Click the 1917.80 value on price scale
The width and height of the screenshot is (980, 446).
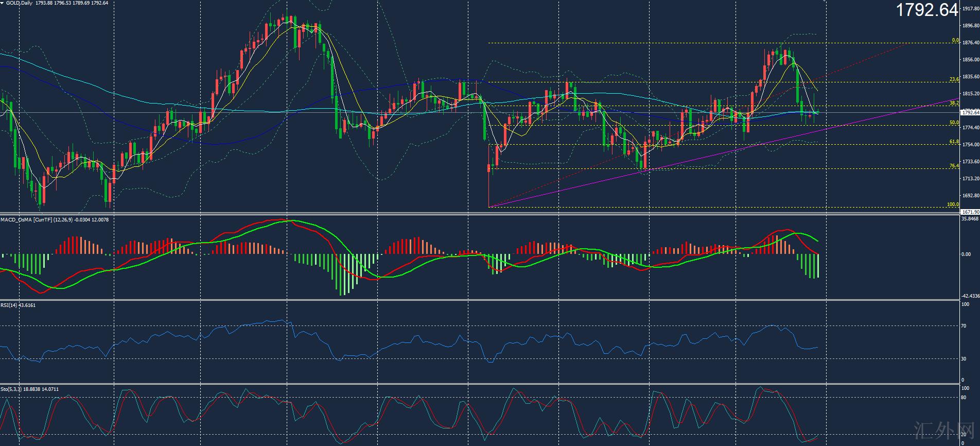coord(970,9)
